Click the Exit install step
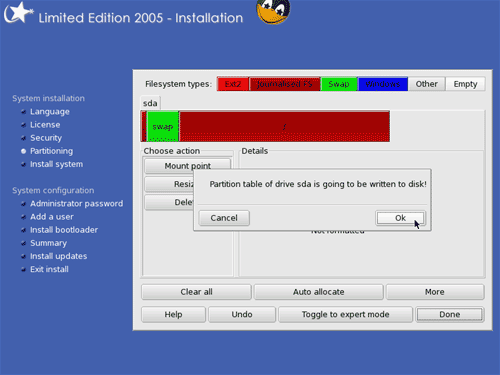This screenshot has width=500, height=375. (49, 269)
